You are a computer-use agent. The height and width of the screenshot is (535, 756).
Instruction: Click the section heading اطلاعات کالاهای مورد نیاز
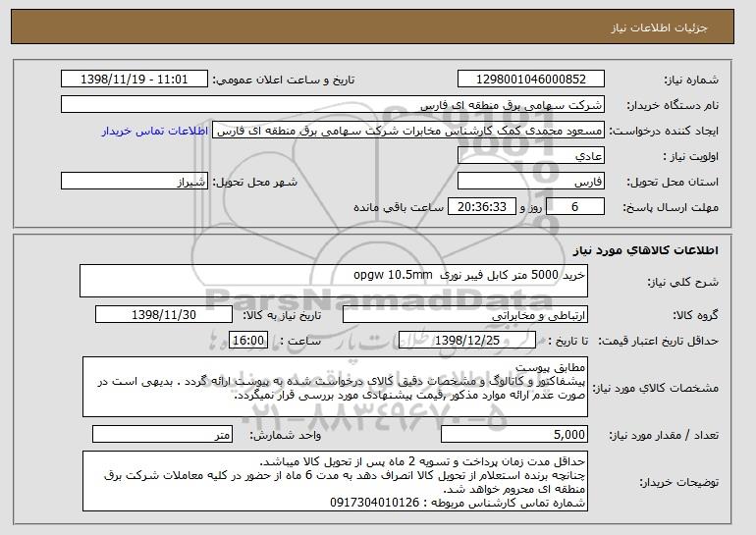(646, 250)
